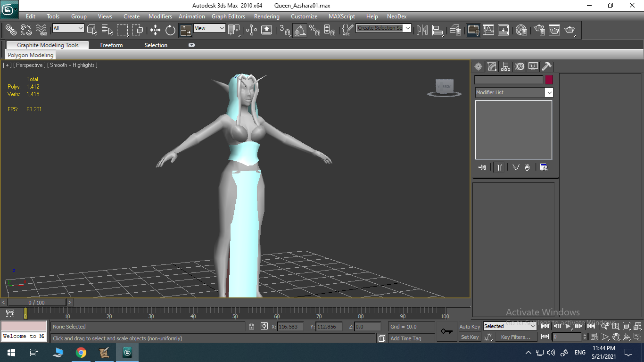Screen dimensions: 644x362
Task: Click the Select and Scale tool
Action: pos(186,30)
